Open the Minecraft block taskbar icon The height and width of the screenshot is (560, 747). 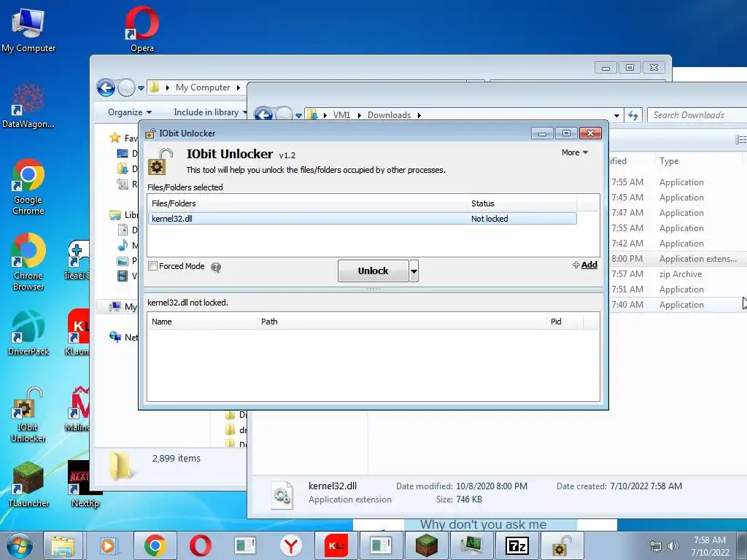coord(426,545)
